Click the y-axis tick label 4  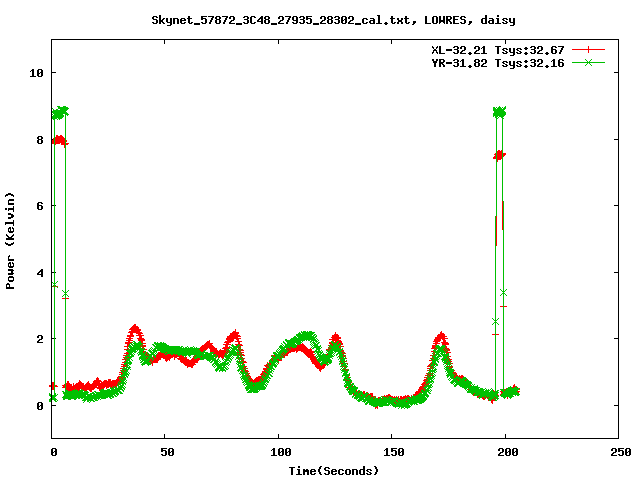coord(40,273)
